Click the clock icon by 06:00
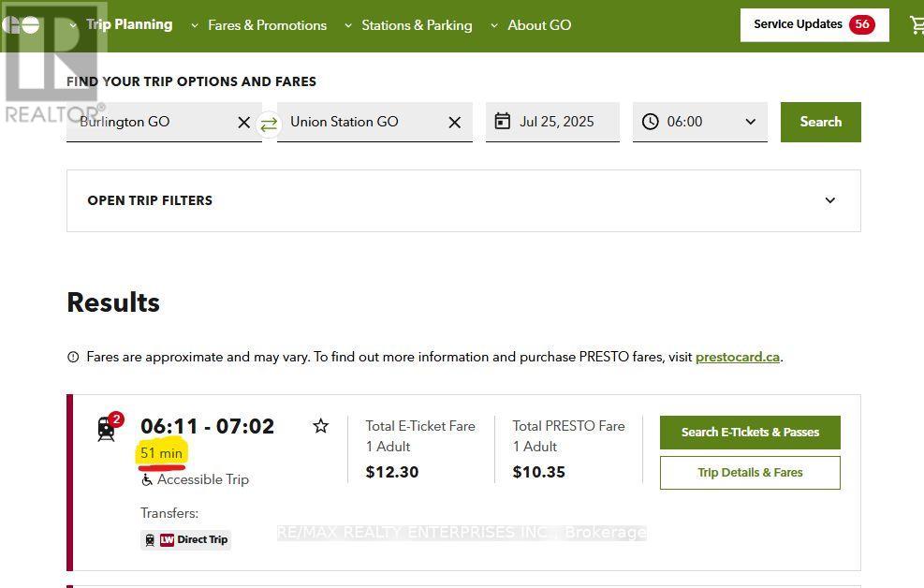924x588 pixels. [x=650, y=122]
